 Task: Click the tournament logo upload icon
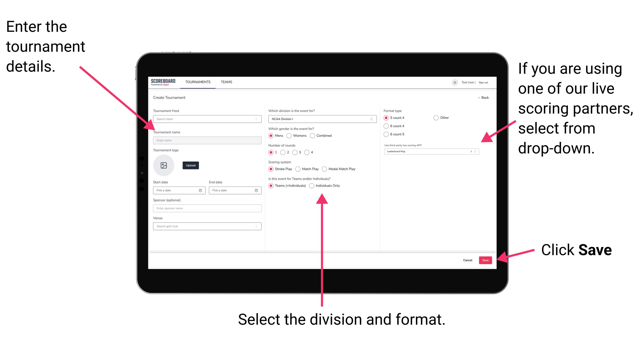tap(164, 165)
